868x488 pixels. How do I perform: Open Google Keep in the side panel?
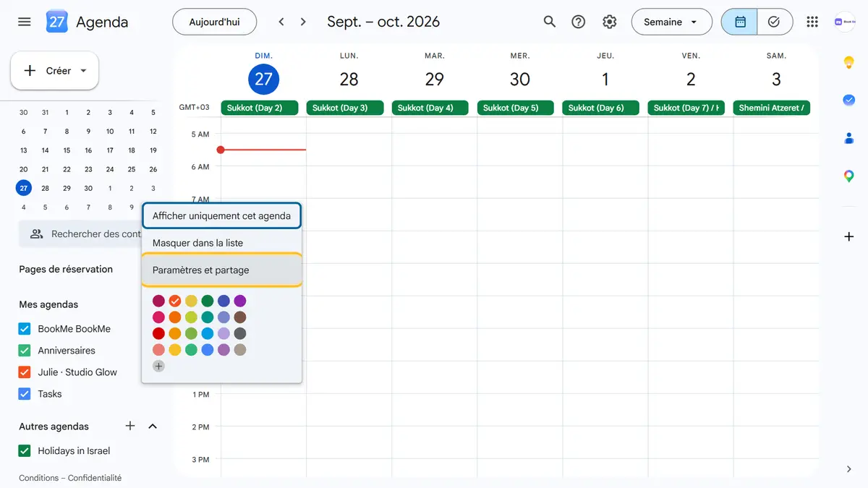click(849, 63)
